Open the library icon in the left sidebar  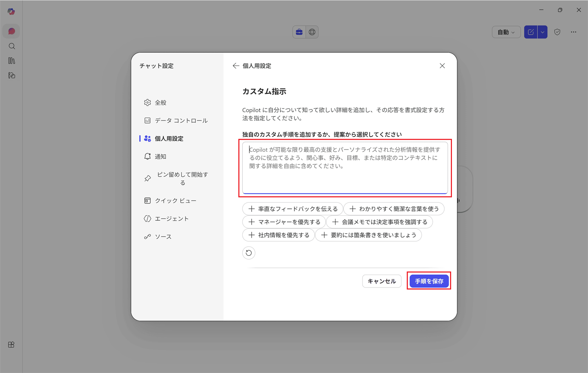point(12,61)
